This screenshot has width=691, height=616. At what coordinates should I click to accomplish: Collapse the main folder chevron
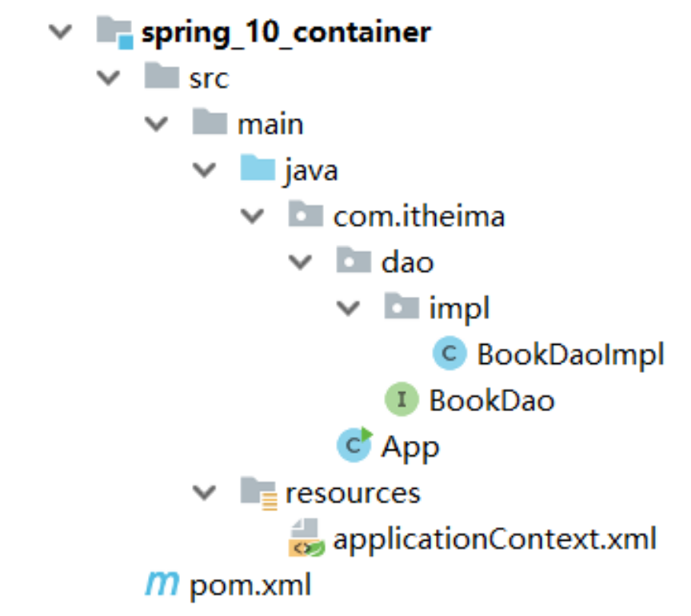(x=157, y=124)
